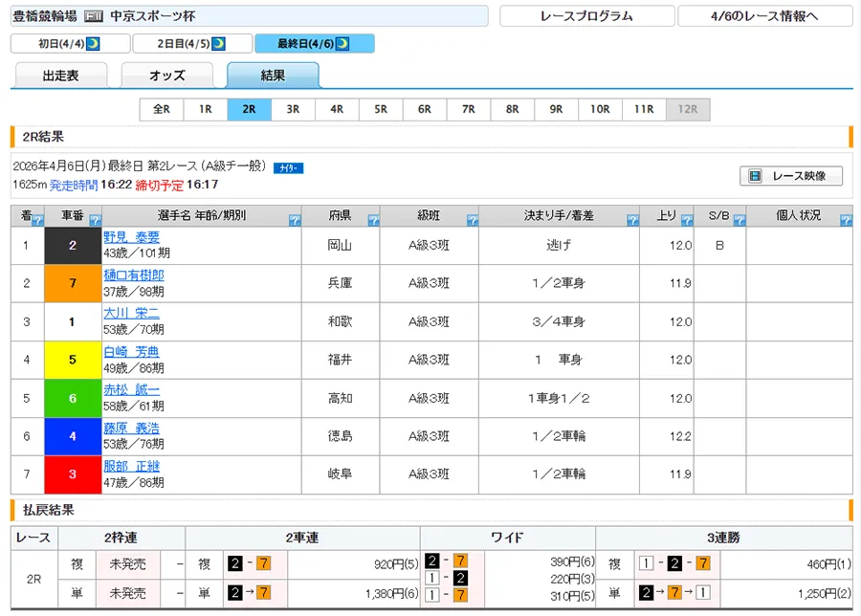Select 最終日(4/6) day toggle
Viewport: 861px width, 616px height.
coord(314,44)
